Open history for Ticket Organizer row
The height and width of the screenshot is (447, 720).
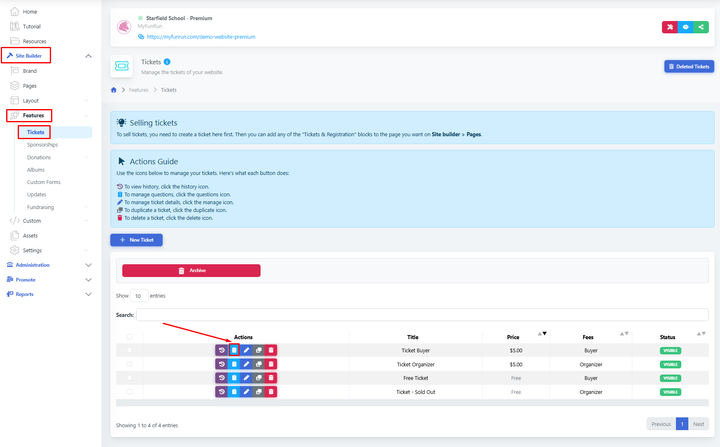point(221,364)
